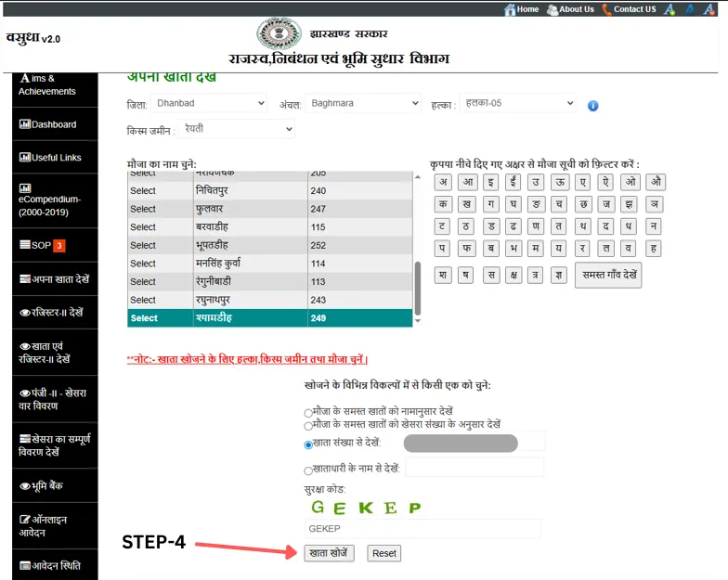
Task: Expand the किस्म जमीन dropdown showing रैयती
Action: click(238, 129)
